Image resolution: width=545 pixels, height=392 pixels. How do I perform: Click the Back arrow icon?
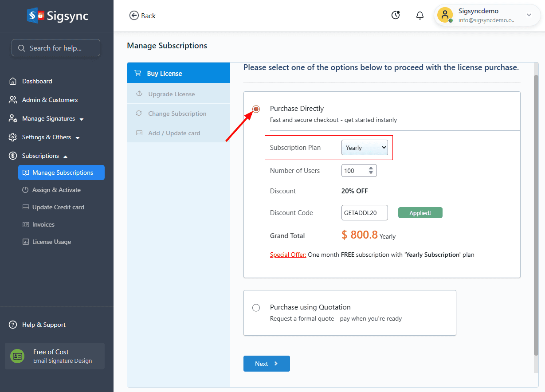[x=134, y=16]
